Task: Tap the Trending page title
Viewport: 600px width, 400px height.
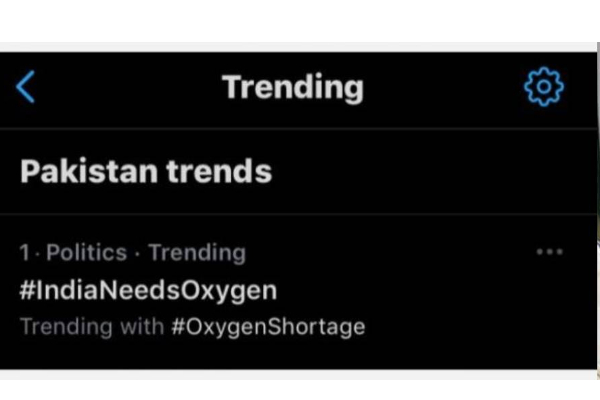Action: [x=293, y=88]
